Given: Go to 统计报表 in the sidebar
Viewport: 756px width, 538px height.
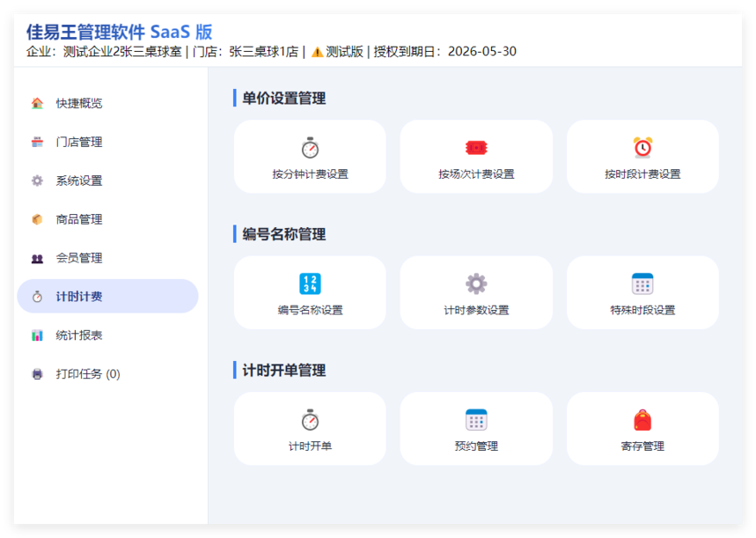Looking at the screenshot, I should pos(107,335).
